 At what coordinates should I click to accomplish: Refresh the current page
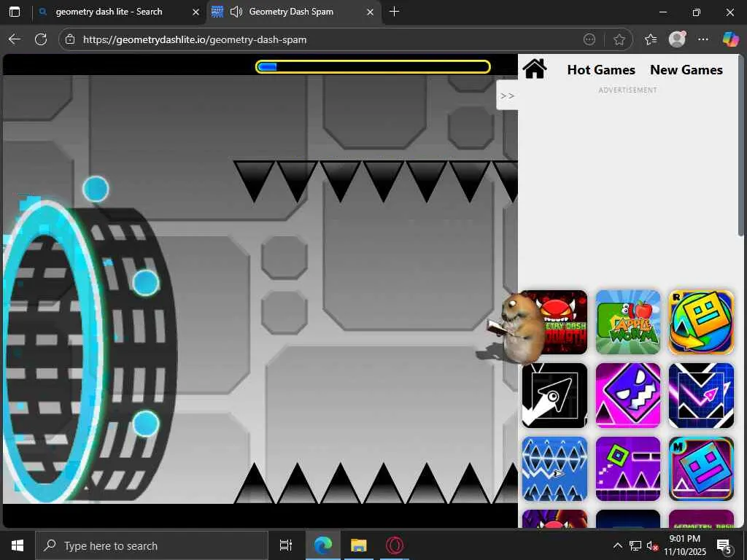click(41, 39)
